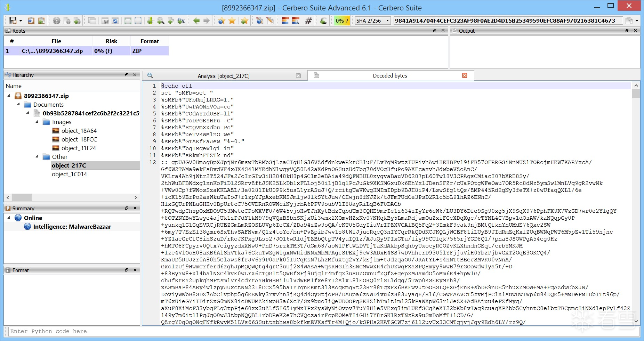Collapse the 8992366347.zip tree node
This screenshot has width=644, height=341.
[x=9, y=96]
